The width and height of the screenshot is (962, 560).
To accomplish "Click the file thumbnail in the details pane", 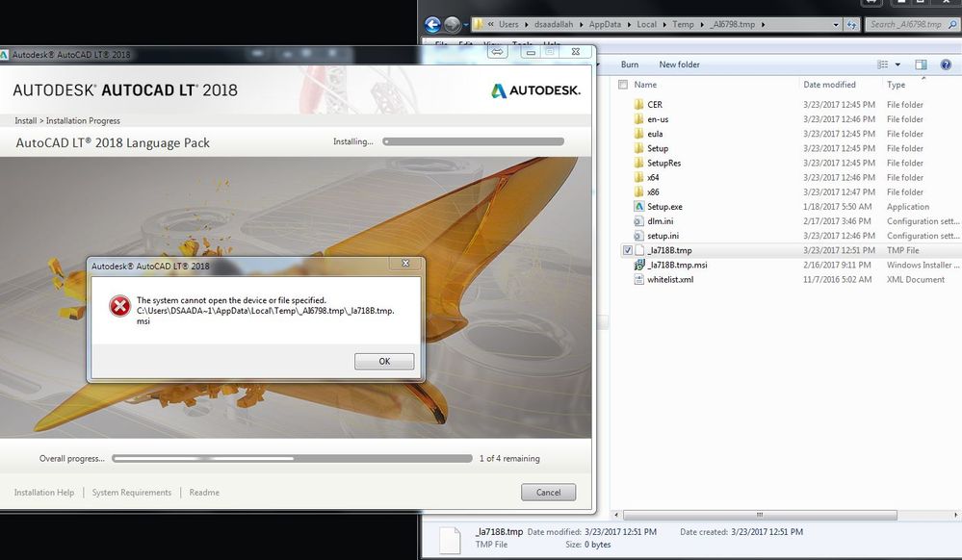I will pos(450,540).
